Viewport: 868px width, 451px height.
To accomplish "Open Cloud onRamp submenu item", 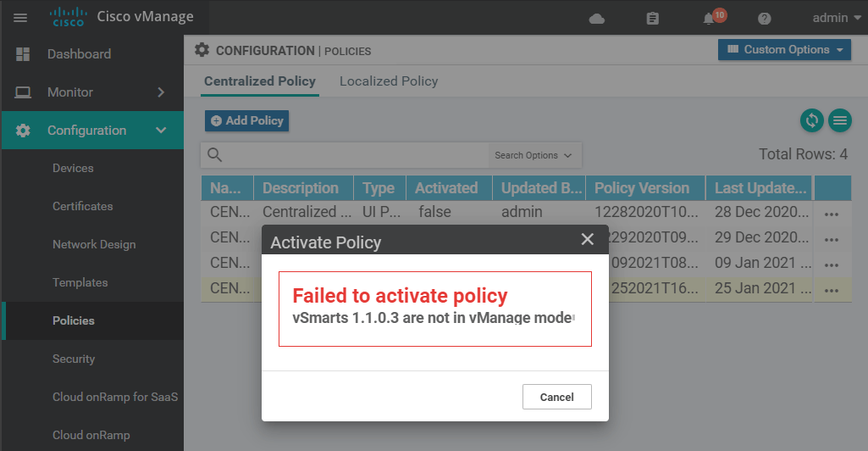I will tap(91, 435).
